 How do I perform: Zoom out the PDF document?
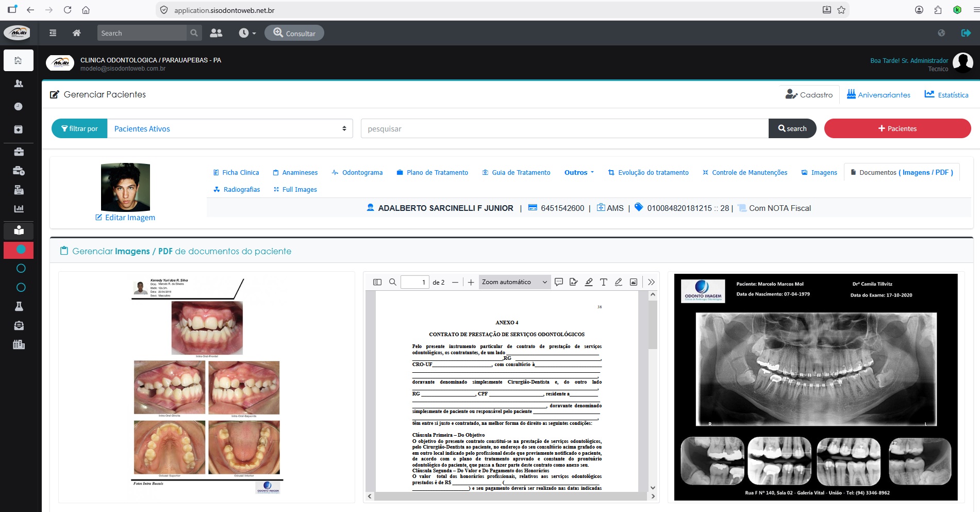pyautogui.click(x=455, y=282)
